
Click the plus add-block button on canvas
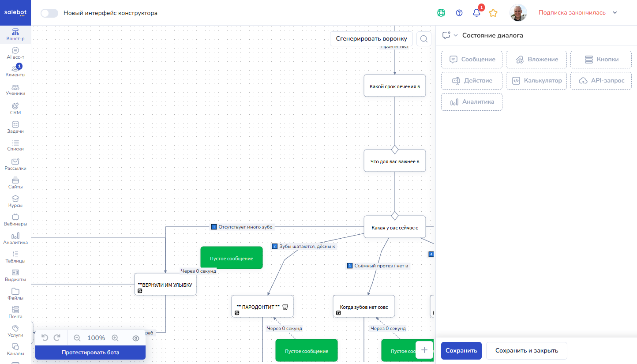(424, 350)
